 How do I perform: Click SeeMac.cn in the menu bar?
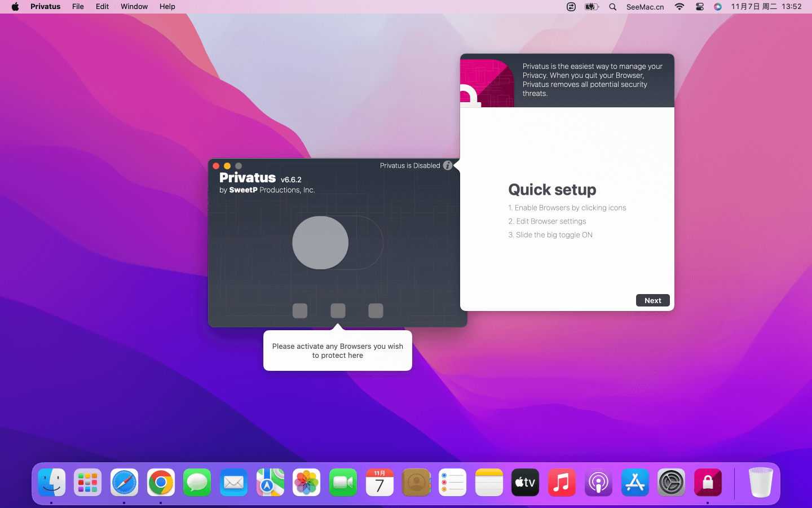click(x=645, y=7)
